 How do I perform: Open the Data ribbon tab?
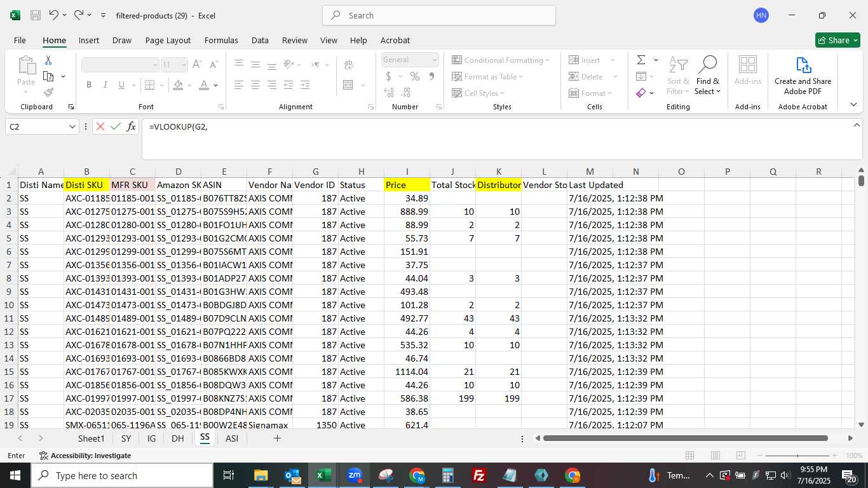(x=260, y=40)
